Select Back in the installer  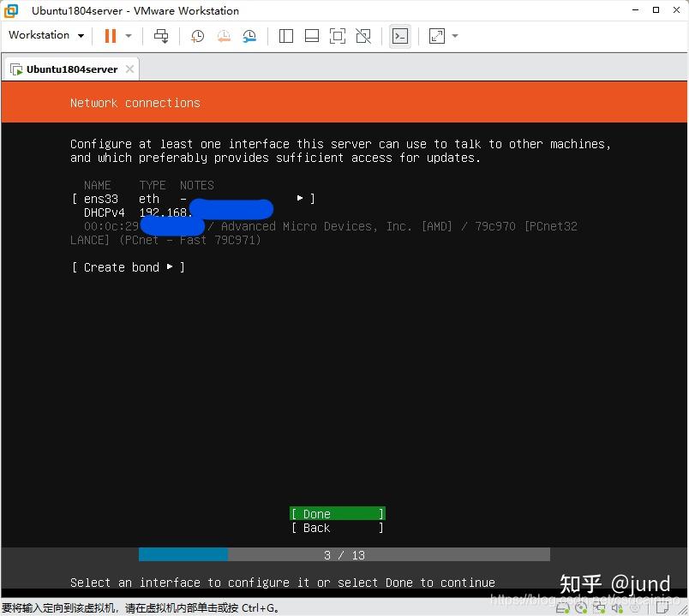pos(337,528)
